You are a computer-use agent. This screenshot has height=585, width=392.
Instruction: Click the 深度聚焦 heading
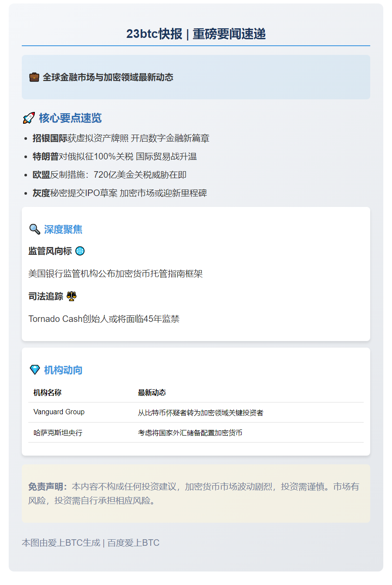(63, 229)
